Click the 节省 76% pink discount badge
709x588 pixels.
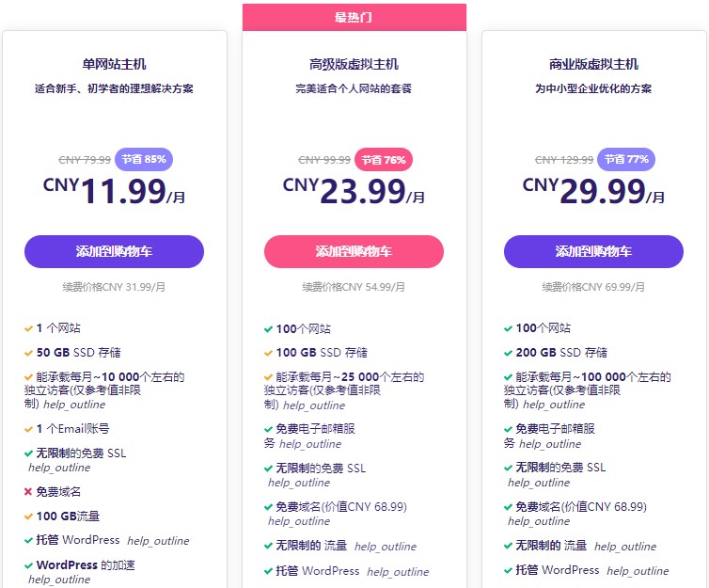(384, 159)
